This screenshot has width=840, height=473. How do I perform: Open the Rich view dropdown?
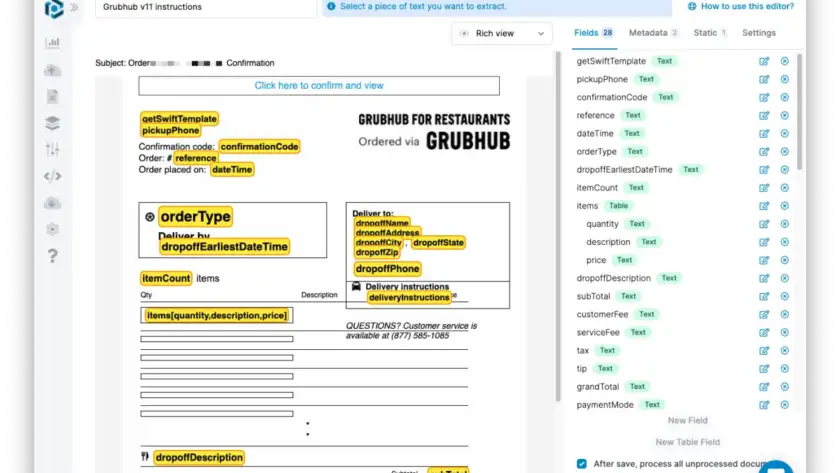tap(502, 33)
